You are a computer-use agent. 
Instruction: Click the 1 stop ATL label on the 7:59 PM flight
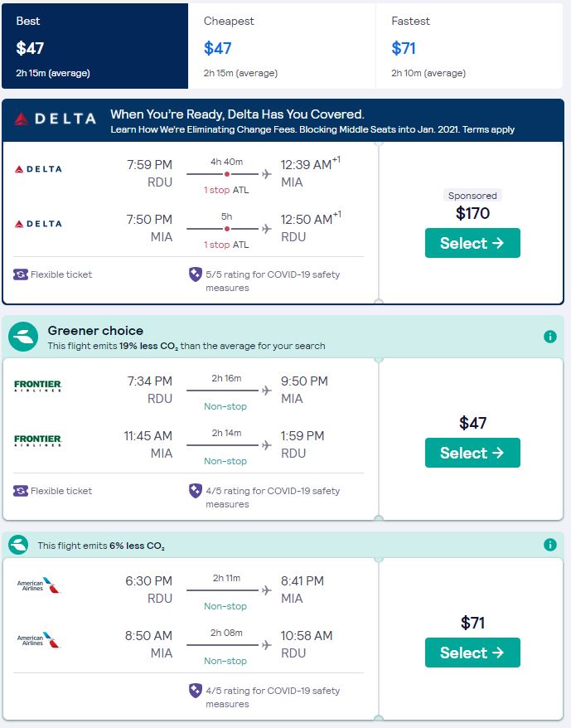[226, 190]
